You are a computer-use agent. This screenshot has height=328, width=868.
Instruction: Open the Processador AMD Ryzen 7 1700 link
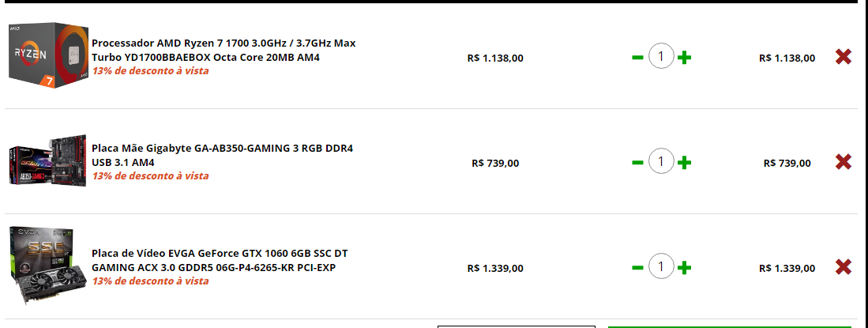coord(224,50)
